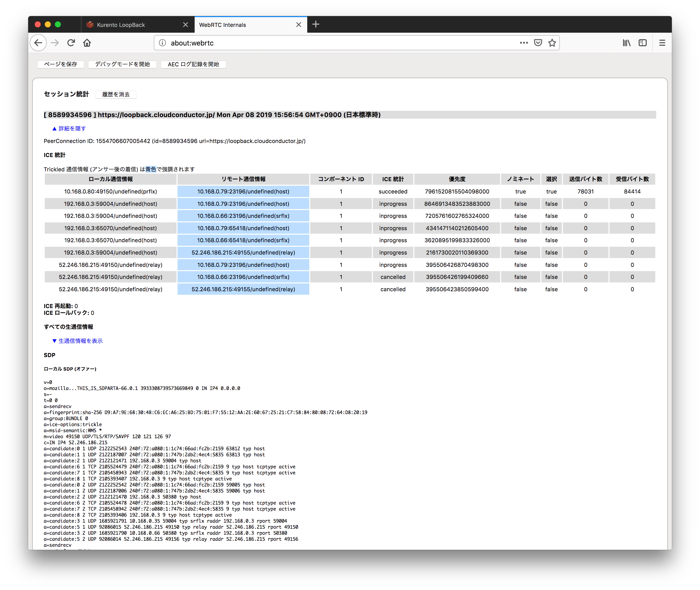Expand 生通信情報を表示 section
The width and height of the screenshot is (700, 590).
coord(77,341)
